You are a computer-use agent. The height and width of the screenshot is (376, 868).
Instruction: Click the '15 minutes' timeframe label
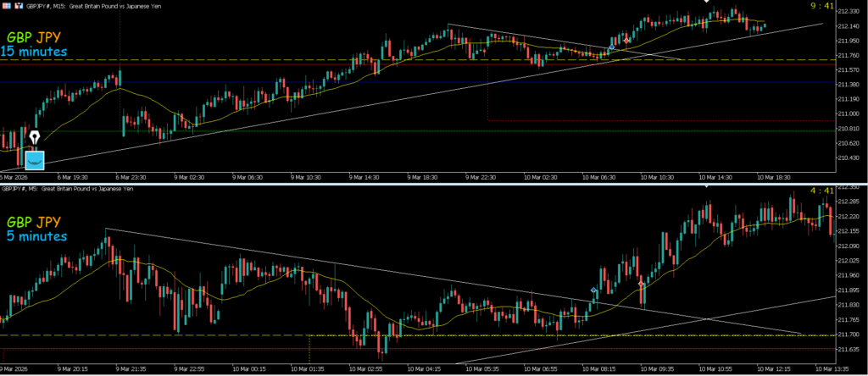point(35,52)
